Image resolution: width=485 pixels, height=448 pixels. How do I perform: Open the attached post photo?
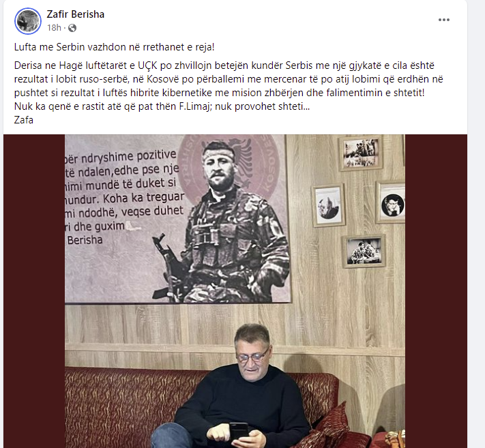click(x=235, y=291)
